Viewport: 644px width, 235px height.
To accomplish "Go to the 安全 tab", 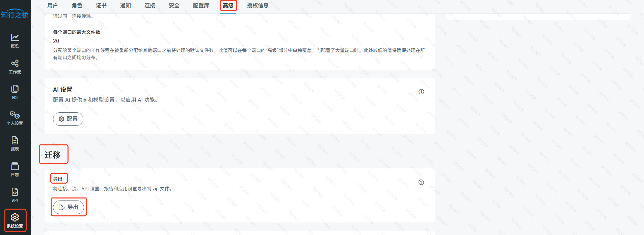I will pyautogui.click(x=174, y=5).
